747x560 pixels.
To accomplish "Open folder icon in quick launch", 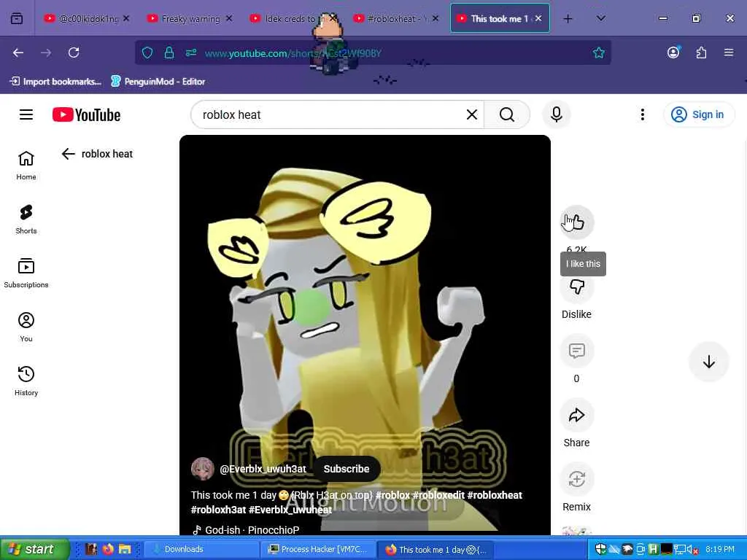I will coord(125,549).
